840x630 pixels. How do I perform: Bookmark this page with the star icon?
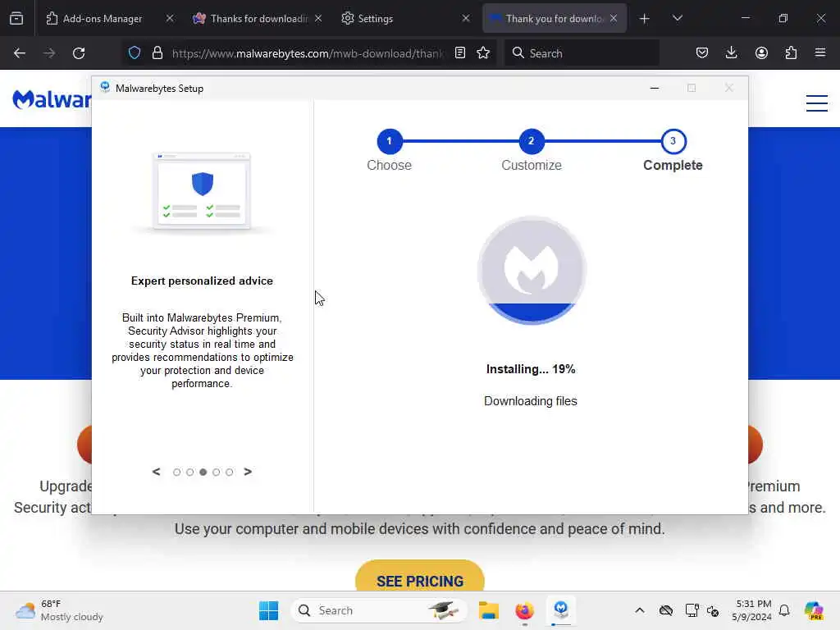[x=483, y=53]
